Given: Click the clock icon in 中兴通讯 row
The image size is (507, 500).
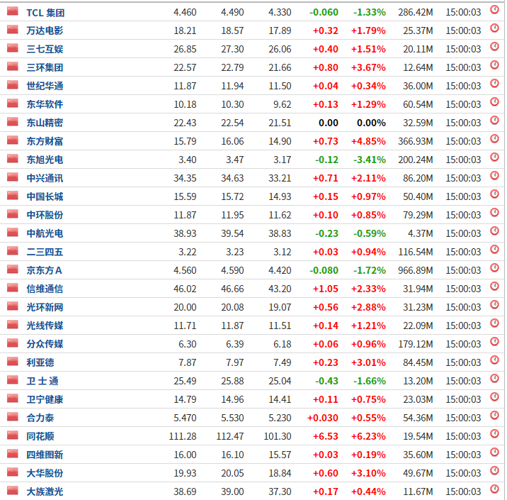Looking at the screenshot, I should 495,175.
